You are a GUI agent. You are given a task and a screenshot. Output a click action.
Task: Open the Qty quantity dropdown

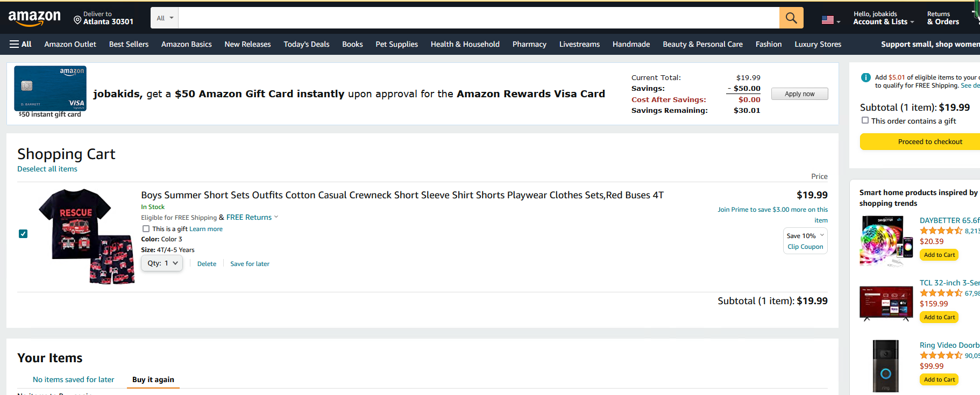[x=162, y=263]
